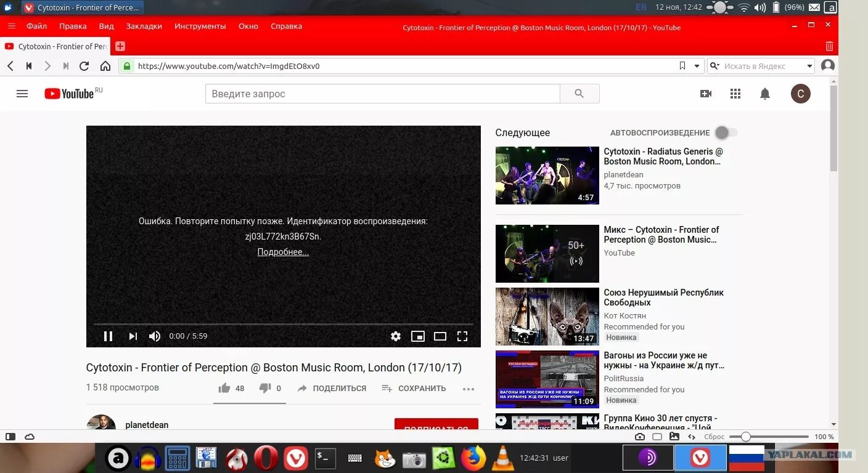Viewport: 868px width, 473px height.
Task: Open Vivaldi profile icon in toolbar
Action: (828, 66)
